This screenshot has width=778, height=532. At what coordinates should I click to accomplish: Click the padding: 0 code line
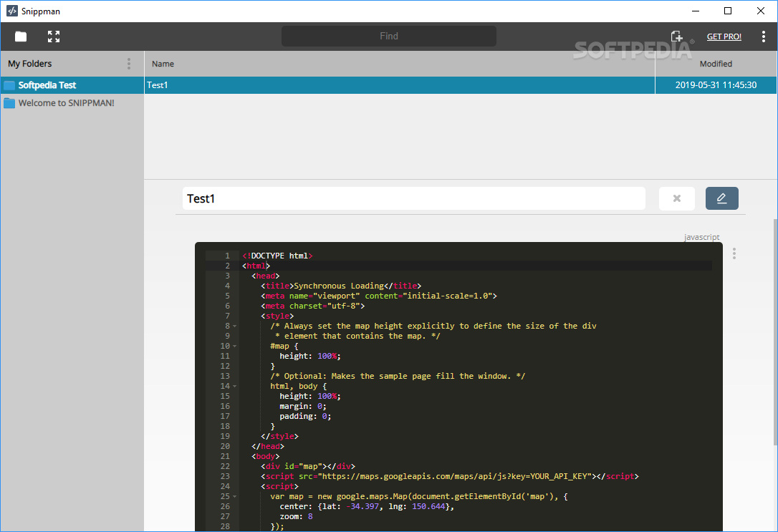(x=305, y=416)
